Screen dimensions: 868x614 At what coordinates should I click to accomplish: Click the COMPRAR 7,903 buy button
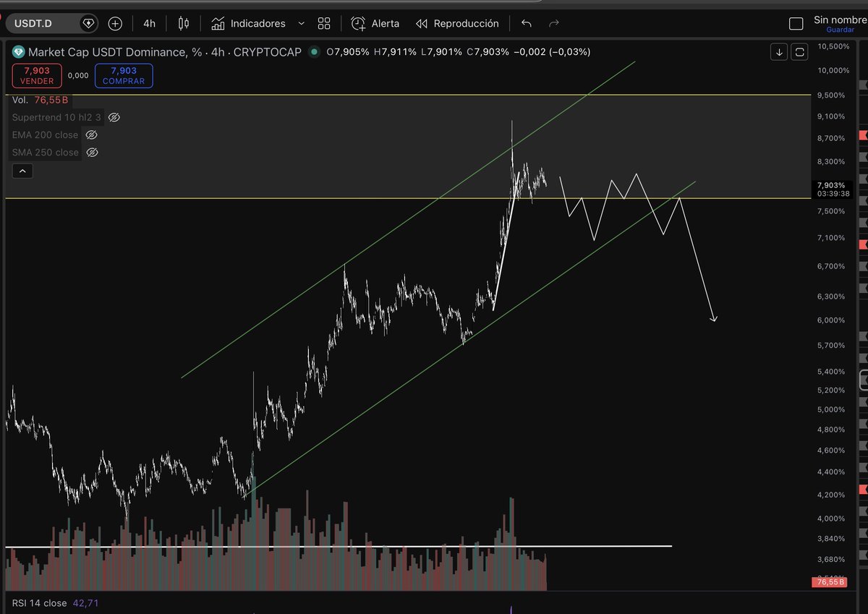[124, 75]
